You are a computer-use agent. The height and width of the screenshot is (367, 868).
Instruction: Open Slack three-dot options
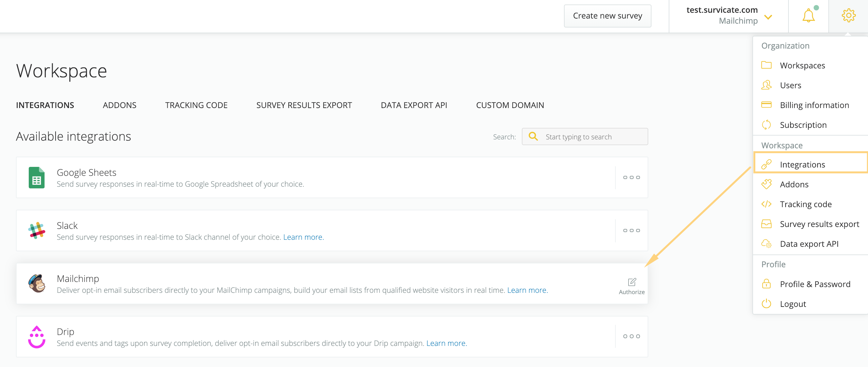pyautogui.click(x=631, y=230)
